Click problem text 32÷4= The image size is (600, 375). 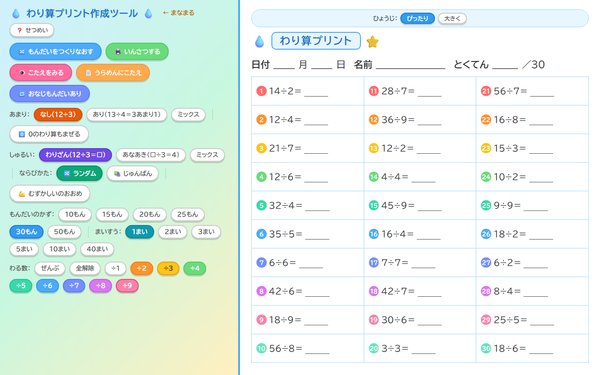coord(285,205)
